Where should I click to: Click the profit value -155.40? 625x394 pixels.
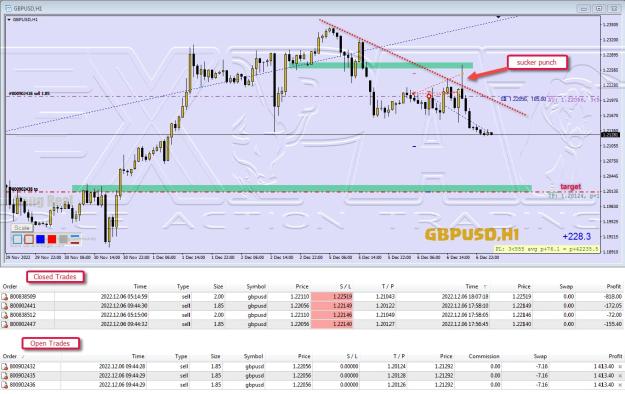pyautogui.click(x=613, y=324)
